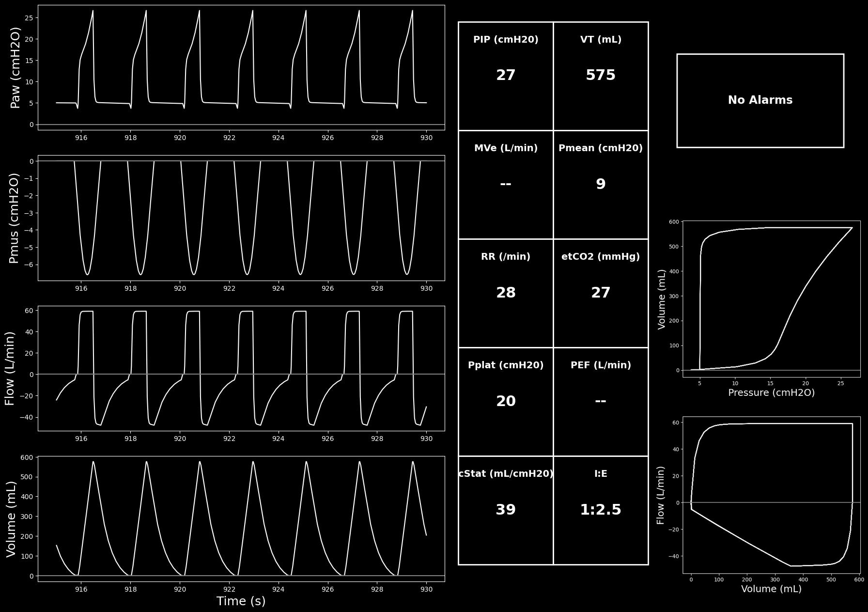This screenshot has height=612, width=868.
Task: Click the Paw pressure waveform plot
Action: pos(241,67)
